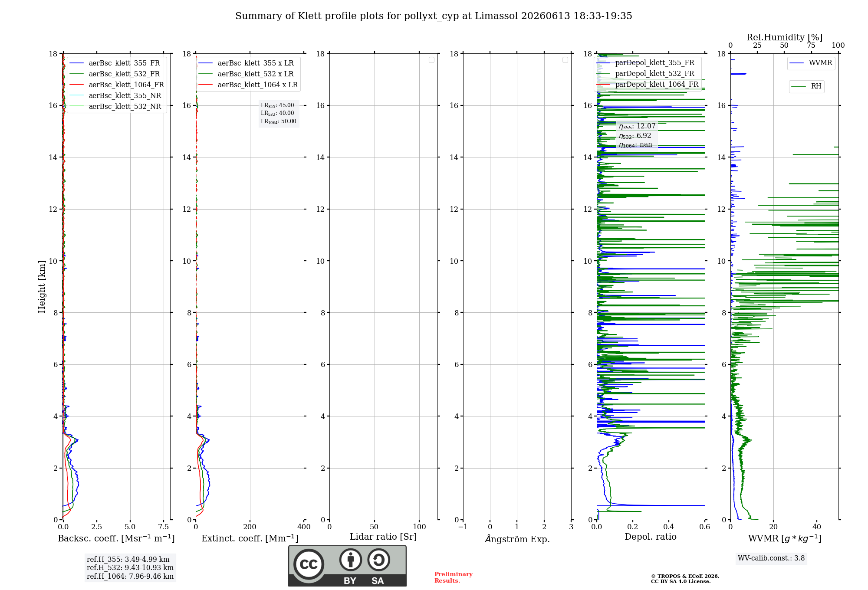The image size is (868, 590).
Task: Click the Height [km] axis label
Action: coord(42,287)
